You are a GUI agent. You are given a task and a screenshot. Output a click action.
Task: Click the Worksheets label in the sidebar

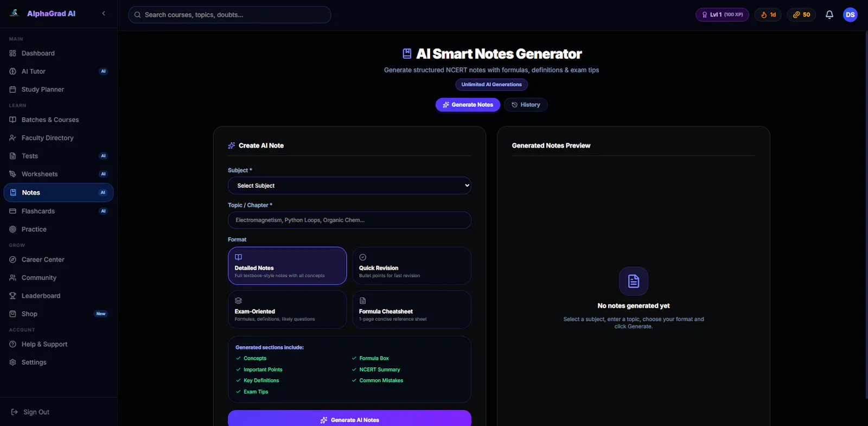click(40, 174)
